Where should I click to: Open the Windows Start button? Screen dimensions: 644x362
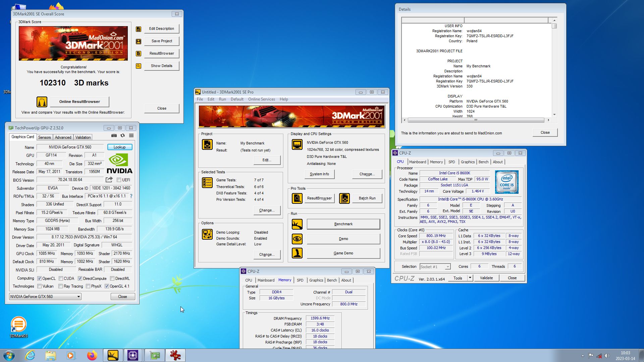(9, 355)
